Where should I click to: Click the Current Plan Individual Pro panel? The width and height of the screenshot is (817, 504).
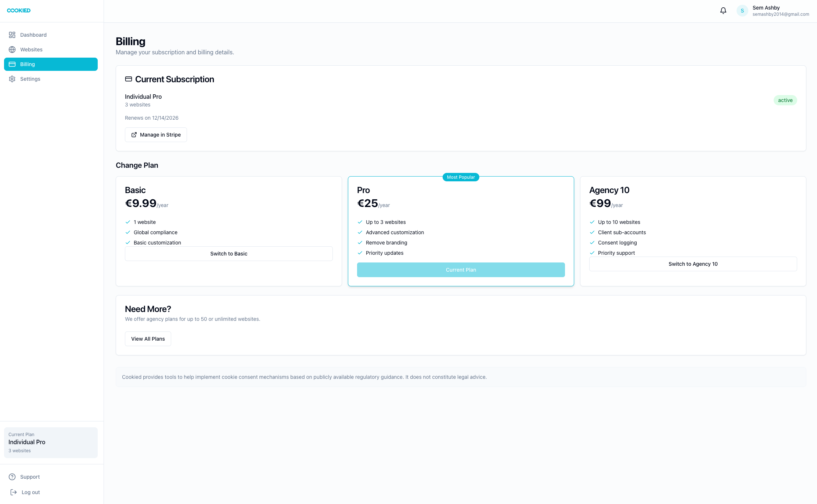51,442
